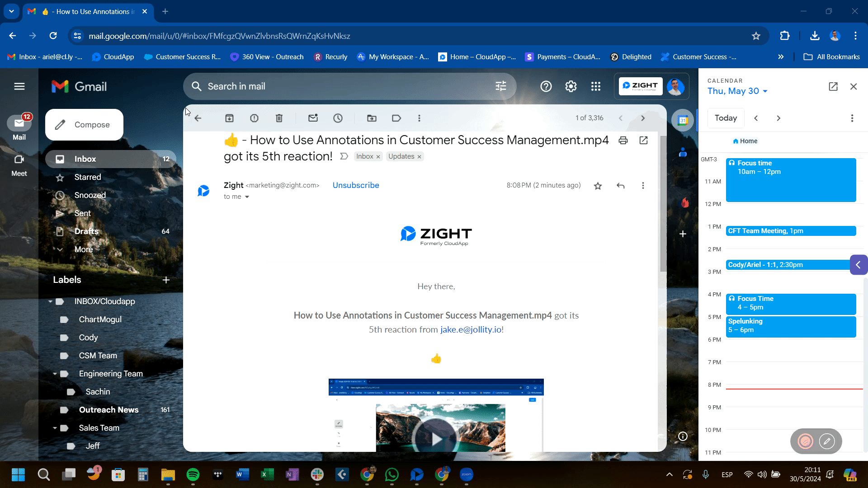Print the email conversation
This screenshot has width=868, height=488.
pos(623,140)
